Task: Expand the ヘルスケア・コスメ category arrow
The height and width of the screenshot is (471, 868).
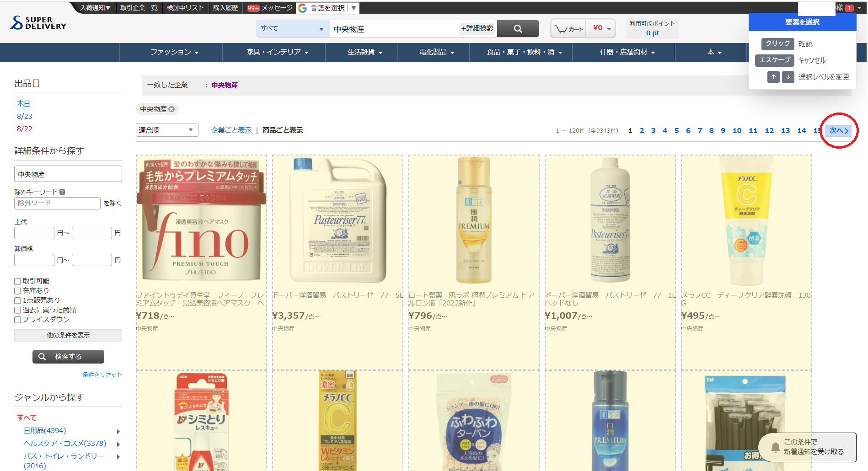Action: tap(118, 444)
